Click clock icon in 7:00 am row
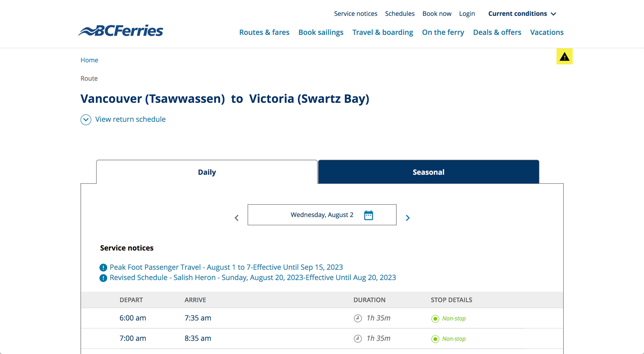 tap(358, 339)
